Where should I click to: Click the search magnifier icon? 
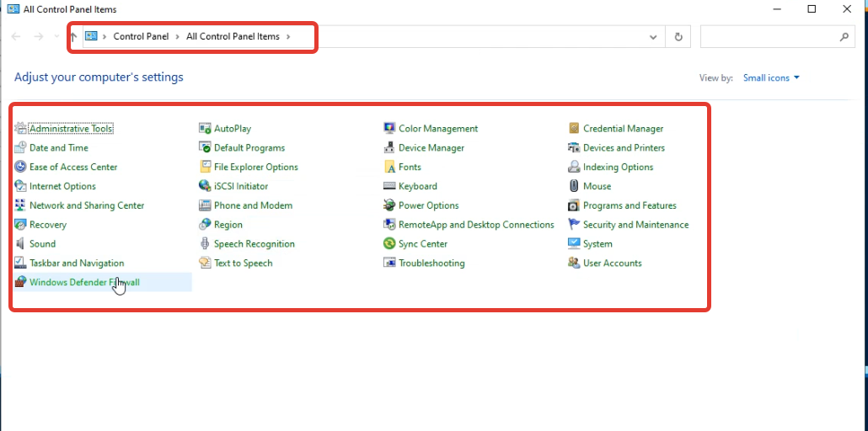(x=844, y=37)
